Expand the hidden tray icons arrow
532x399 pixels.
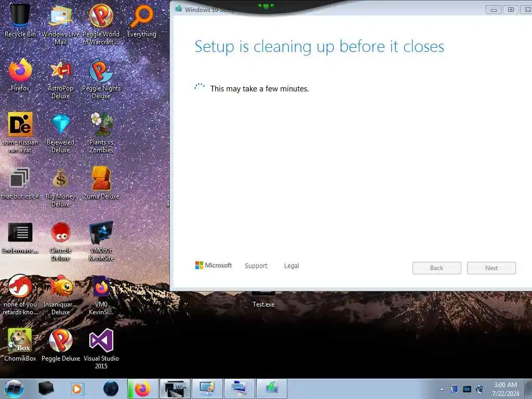click(442, 389)
